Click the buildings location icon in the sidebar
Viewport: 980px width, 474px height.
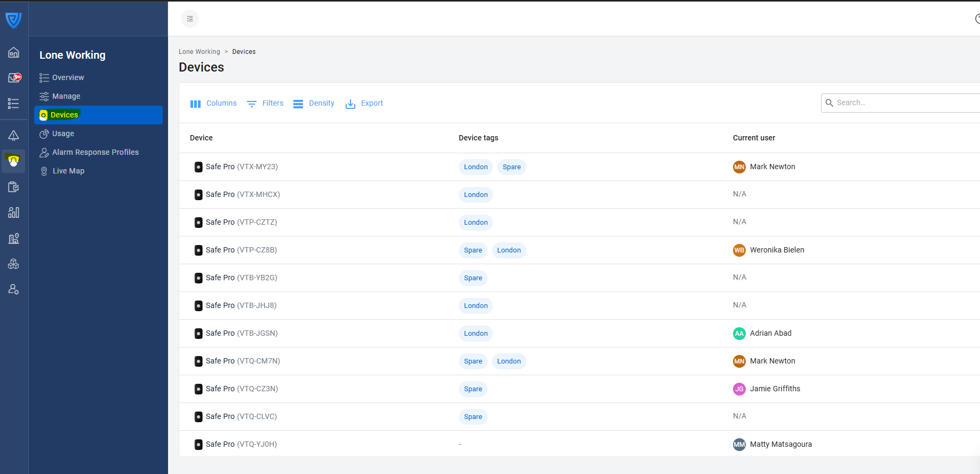14,238
